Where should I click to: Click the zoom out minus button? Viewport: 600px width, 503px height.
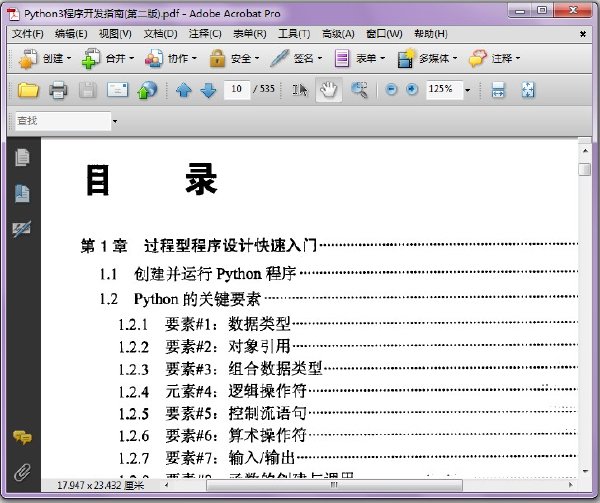(x=391, y=90)
